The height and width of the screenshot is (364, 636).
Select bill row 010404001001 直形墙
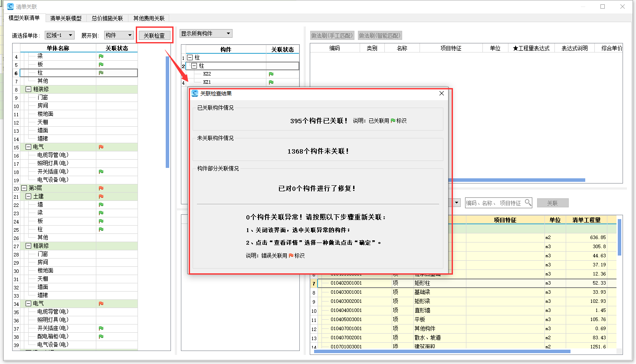click(x=463, y=311)
